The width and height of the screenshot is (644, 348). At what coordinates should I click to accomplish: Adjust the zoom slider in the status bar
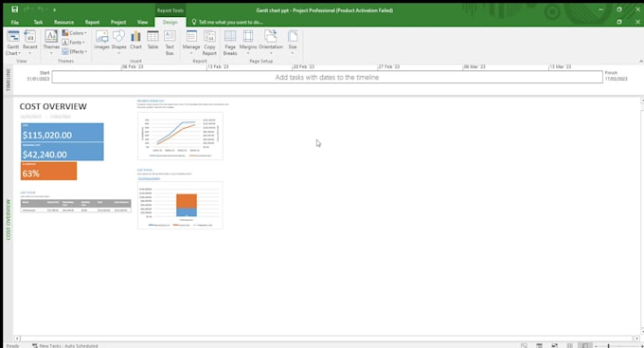point(608,346)
